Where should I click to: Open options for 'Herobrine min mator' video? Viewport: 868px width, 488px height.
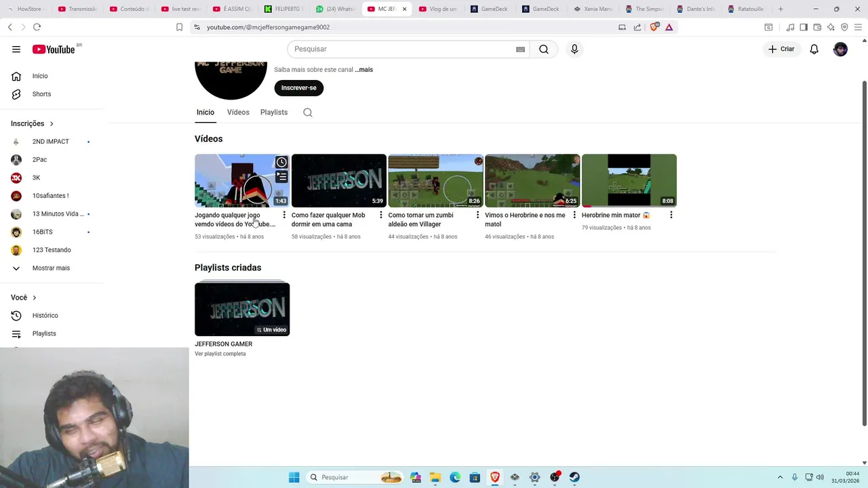click(x=671, y=215)
